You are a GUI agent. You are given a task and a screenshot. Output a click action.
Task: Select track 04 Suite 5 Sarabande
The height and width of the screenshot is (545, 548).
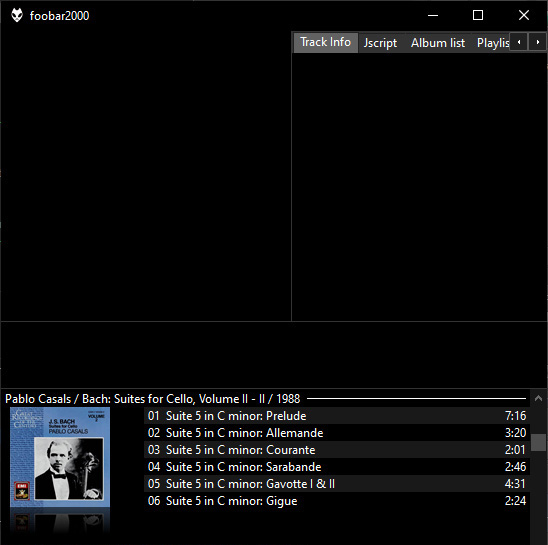pos(337,467)
